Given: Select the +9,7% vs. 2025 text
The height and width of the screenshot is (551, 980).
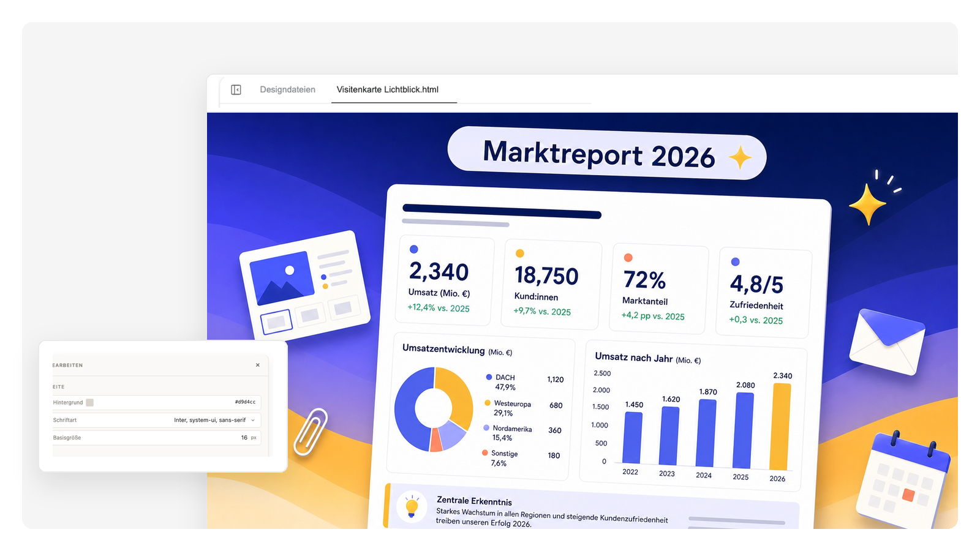Looking at the screenshot, I should [x=542, y=311].
